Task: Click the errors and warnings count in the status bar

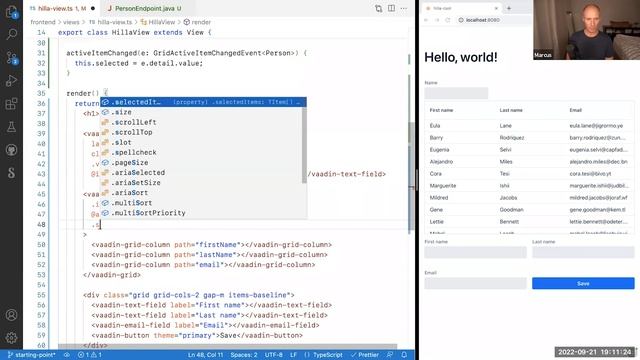Action: click(x=89, y=355)
